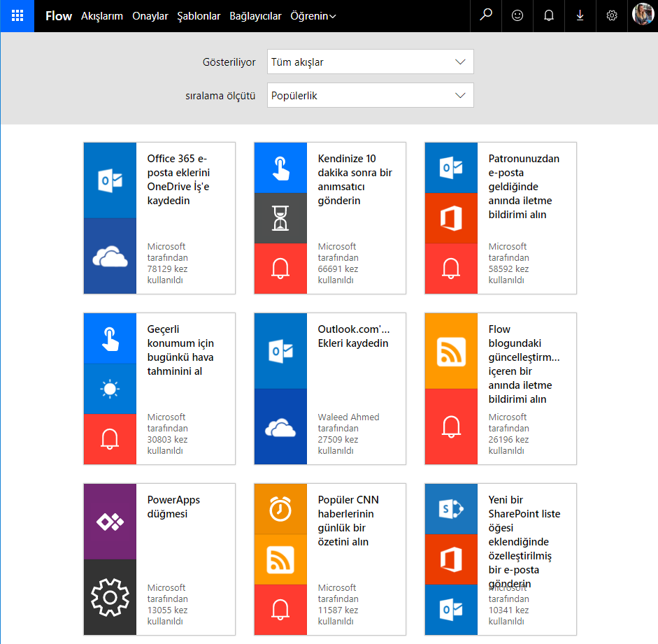Click '78129 kez kullanıldı' usage text
This screenshot has width=658, height=644.
click(x=167, y=274)
